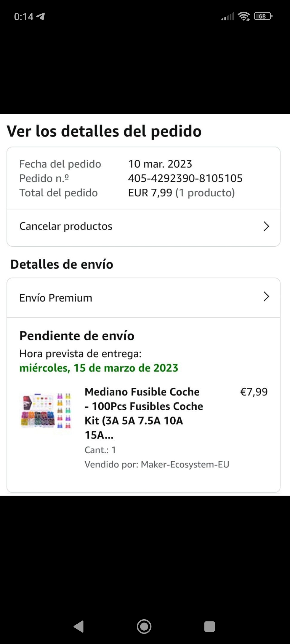The width and height of the screenshot is (290, 644).
Task: Tap the Wi-Fi icon in status bar
Action: pos(244,16)
